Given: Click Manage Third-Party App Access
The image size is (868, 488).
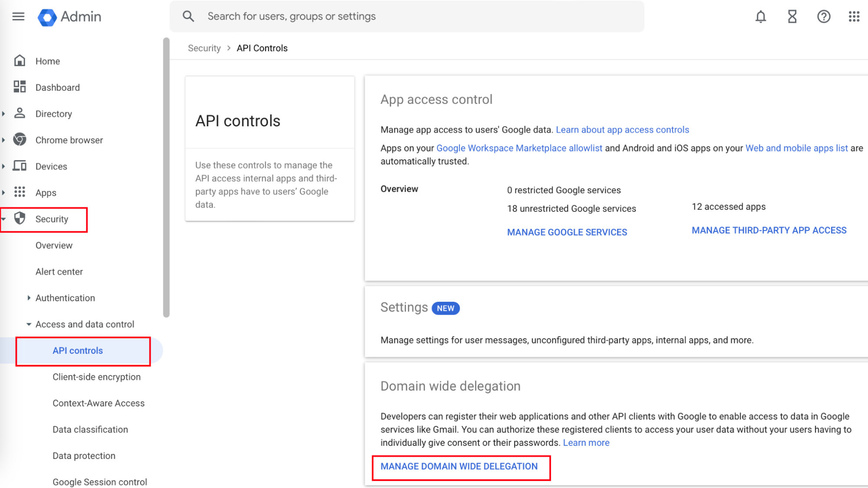Looking at the screenshot, I should click(x=769, y=231).
